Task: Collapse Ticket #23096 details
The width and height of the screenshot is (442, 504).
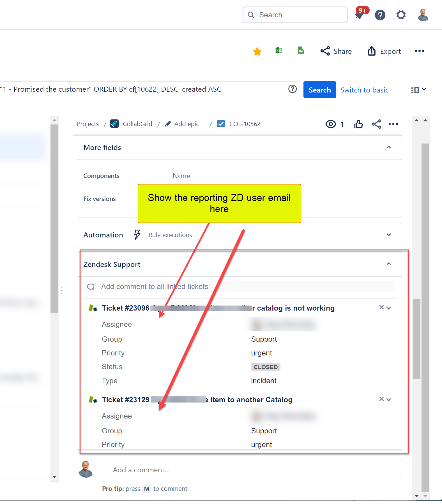Action: 389,308
